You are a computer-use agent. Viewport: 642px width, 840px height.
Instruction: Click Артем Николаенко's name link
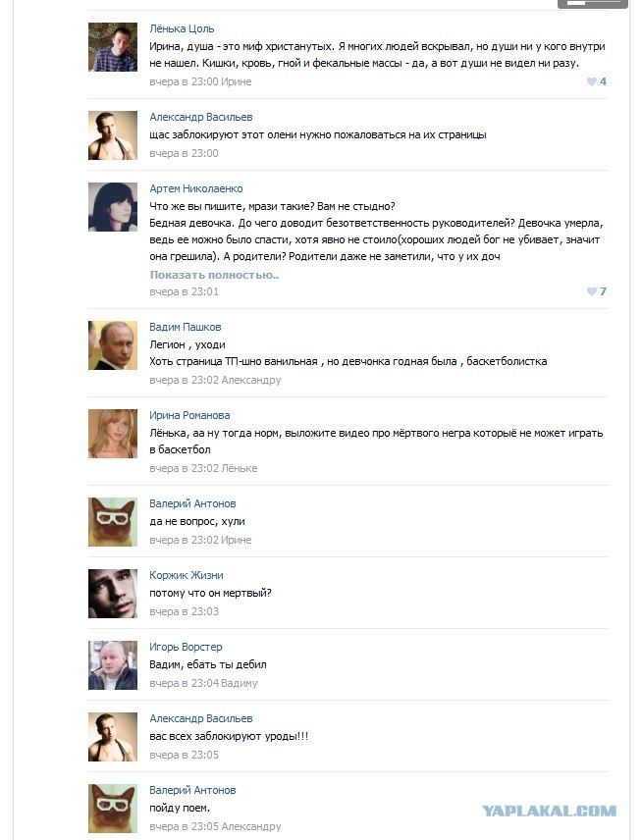coord(196,188)
